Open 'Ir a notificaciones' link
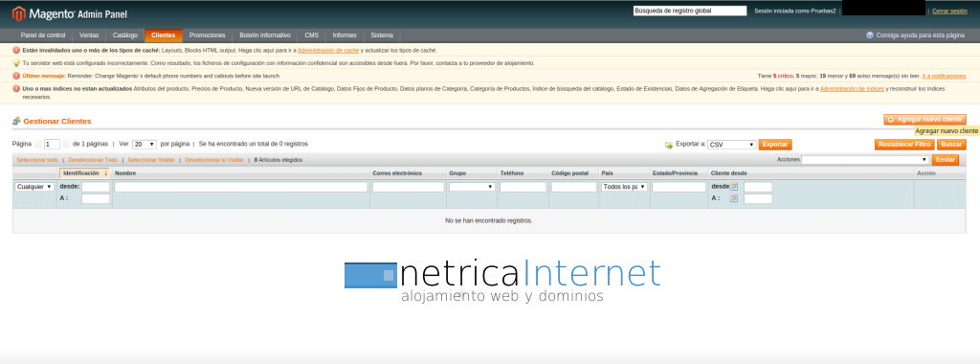980x364 pixels. tap(944, 76)
